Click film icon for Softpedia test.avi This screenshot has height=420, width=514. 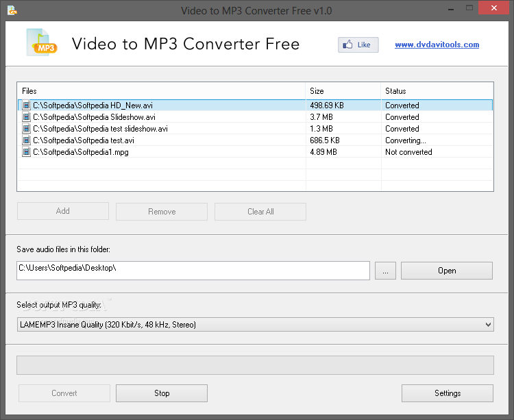[x=26, y=140]
